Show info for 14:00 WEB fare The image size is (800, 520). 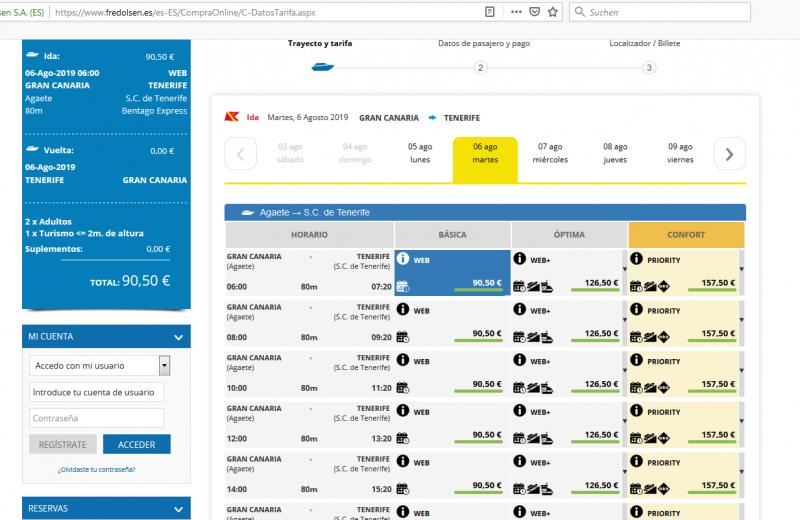coord(403,461)
